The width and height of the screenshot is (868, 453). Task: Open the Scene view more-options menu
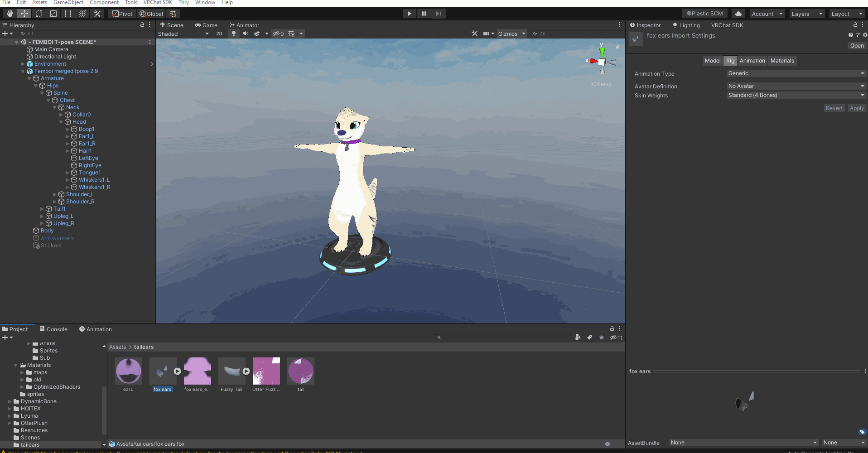[619, 25]
